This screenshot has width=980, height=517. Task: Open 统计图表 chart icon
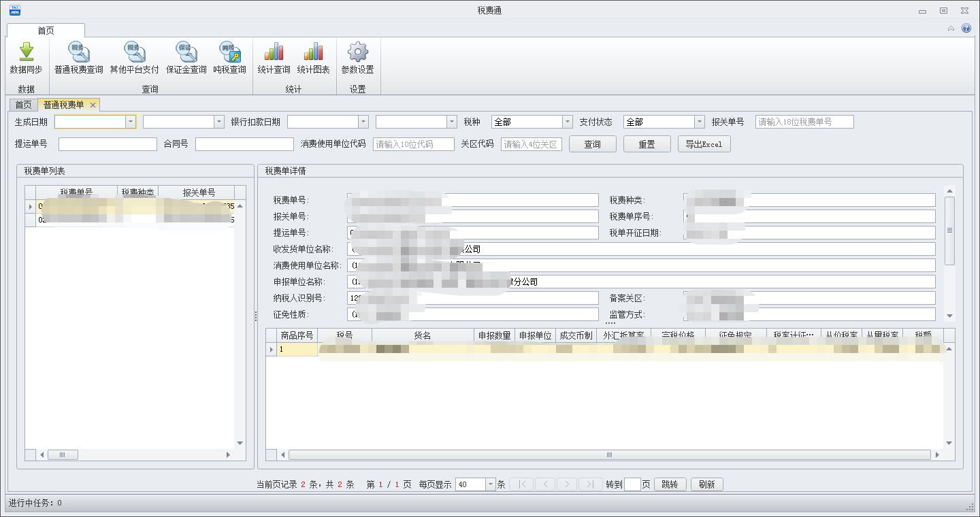313,52
